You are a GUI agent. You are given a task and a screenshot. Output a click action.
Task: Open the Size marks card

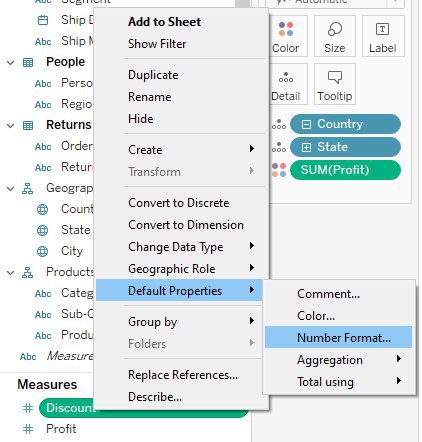[x=335, y=36]
